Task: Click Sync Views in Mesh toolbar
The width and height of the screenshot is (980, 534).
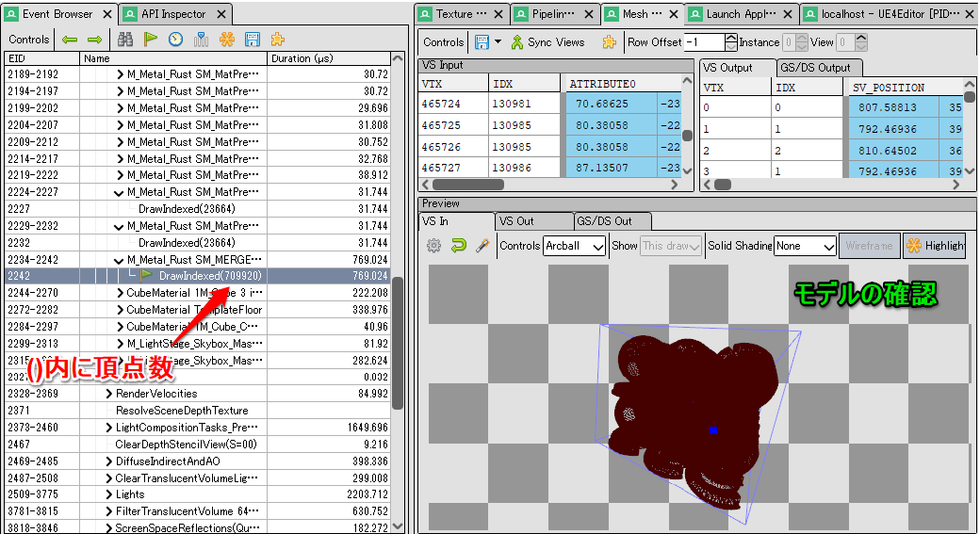Action: point(548,41)
